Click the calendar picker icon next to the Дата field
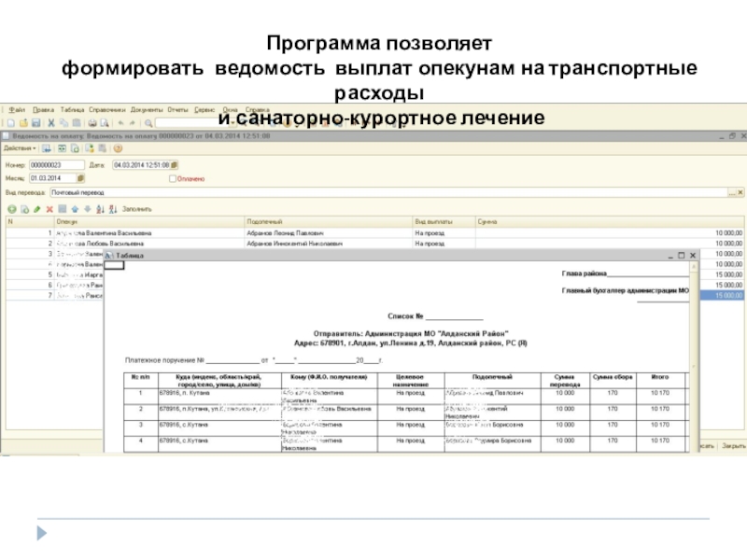 tap(175, 165)
